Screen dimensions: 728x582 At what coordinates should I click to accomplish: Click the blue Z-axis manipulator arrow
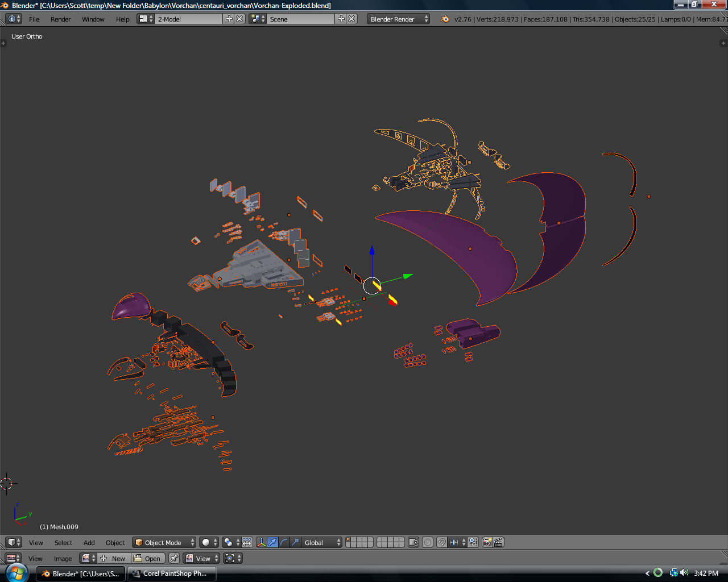coord(371,251)
